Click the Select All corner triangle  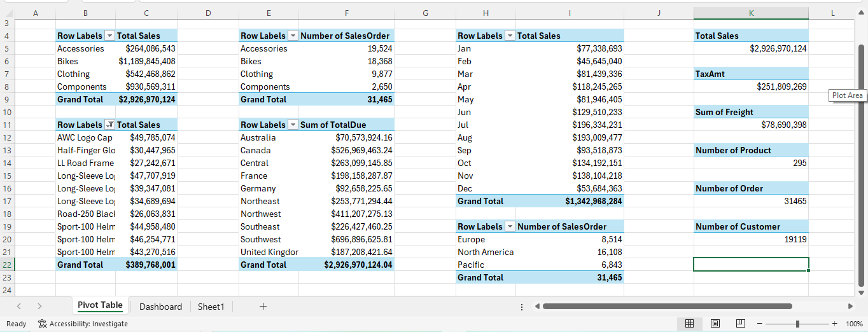(7, 13)
